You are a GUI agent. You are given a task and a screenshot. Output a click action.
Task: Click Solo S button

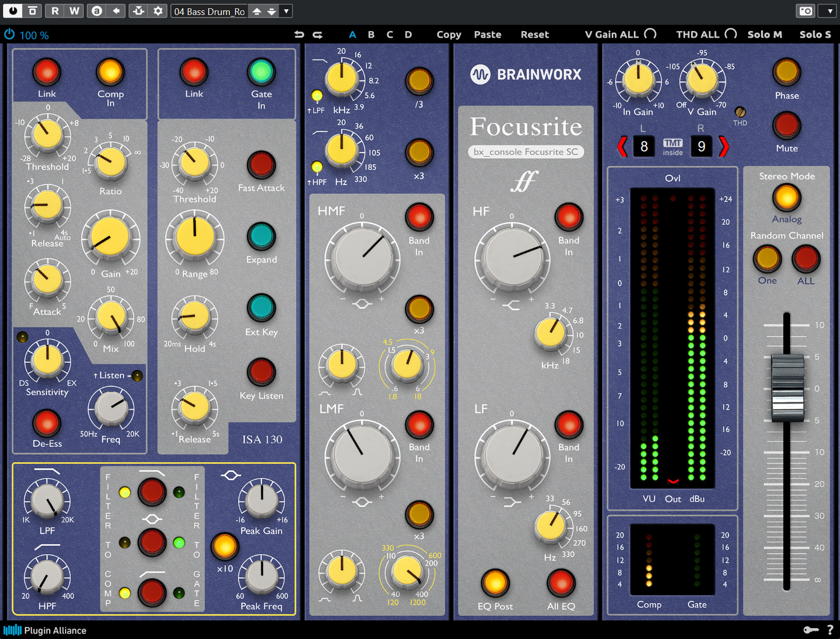815,35
